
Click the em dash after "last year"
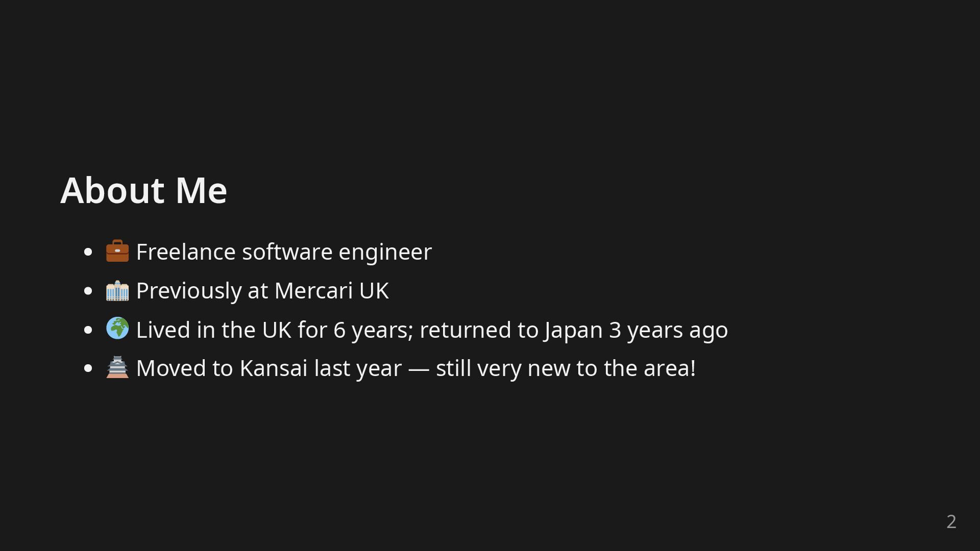pyautogui.click(x=419, y=369)
